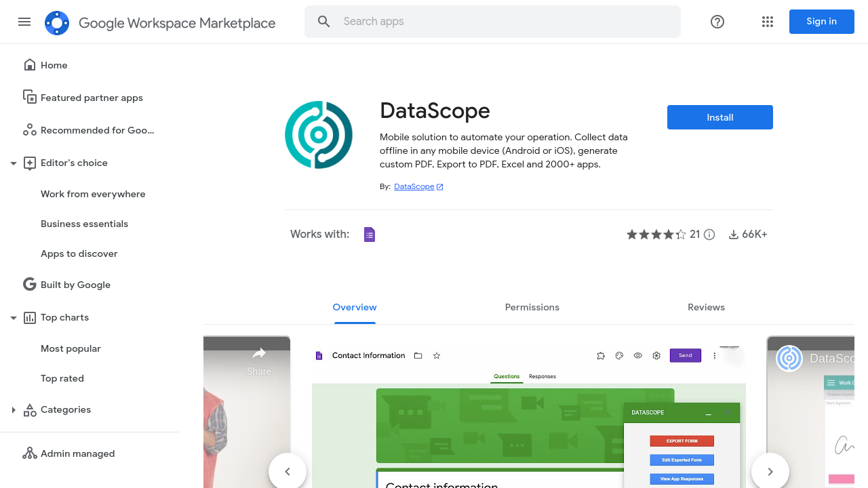Click the search magnifier icon

pyautogui.click(x=324, y=22)
